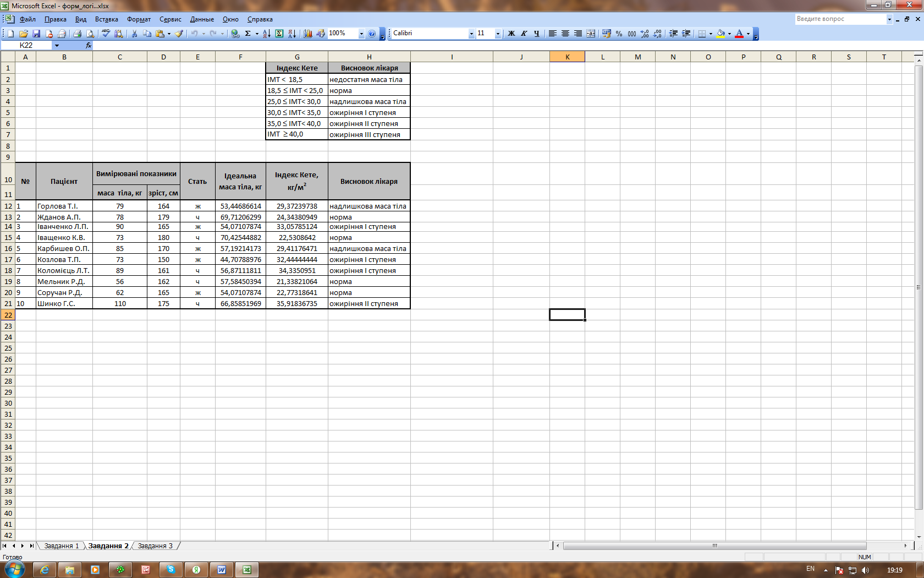Click the Print icon in the toolbar
The height and width of the screenshot is (578, 924).
click(78, 34)
